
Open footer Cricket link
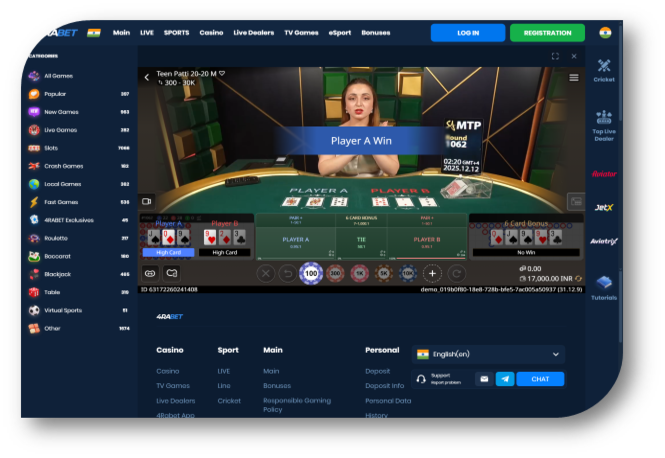[x=229, y=401]
